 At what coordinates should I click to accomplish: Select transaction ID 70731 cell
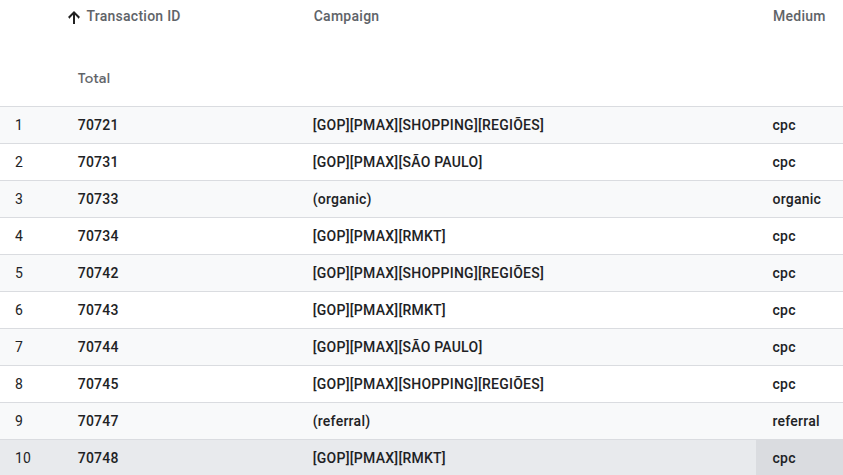pos(97,162)
